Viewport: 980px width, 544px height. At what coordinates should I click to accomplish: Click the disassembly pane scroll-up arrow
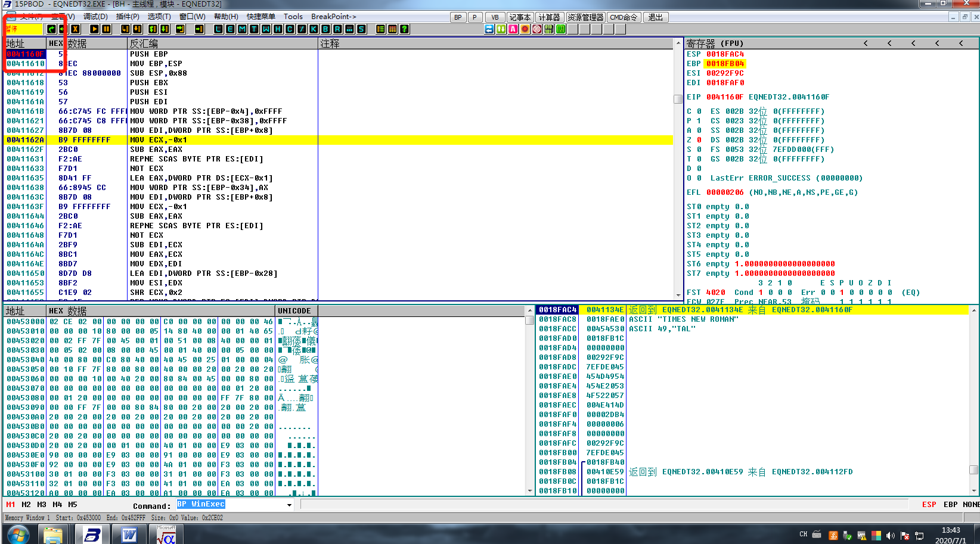click(678, 43)
